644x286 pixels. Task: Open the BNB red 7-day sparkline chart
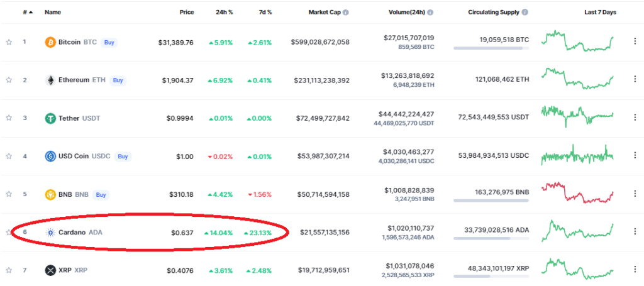[577, 192]
